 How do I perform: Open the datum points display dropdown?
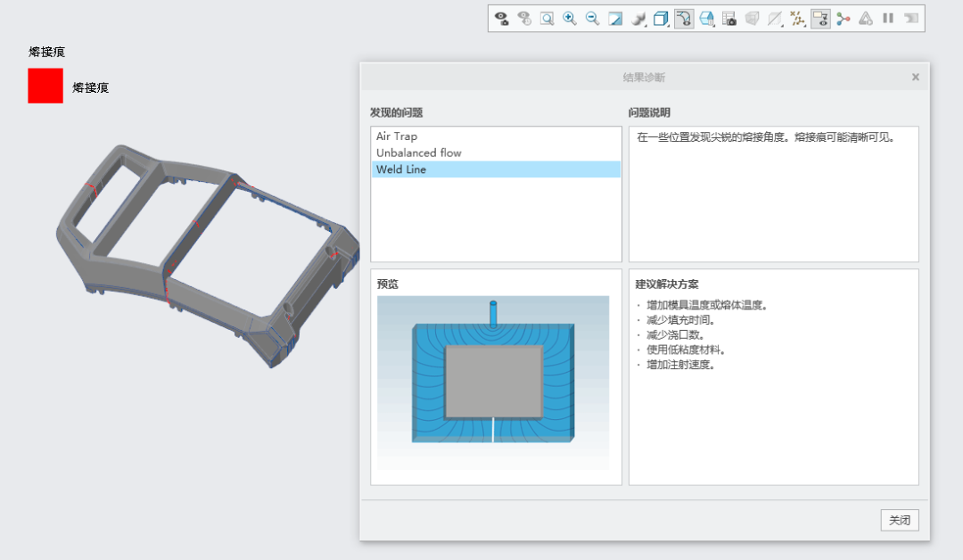798,19
